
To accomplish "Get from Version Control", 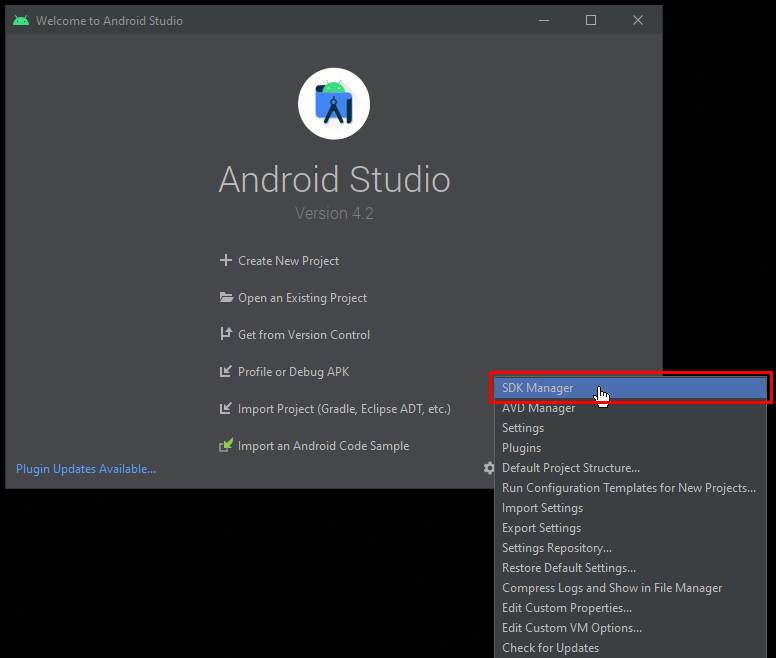I will (x=304, y=335).
